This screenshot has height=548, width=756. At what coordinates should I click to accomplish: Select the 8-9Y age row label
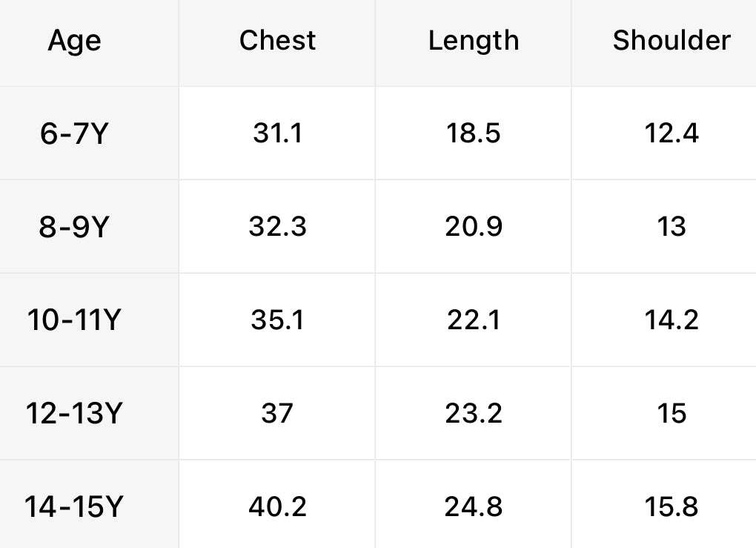74,228
